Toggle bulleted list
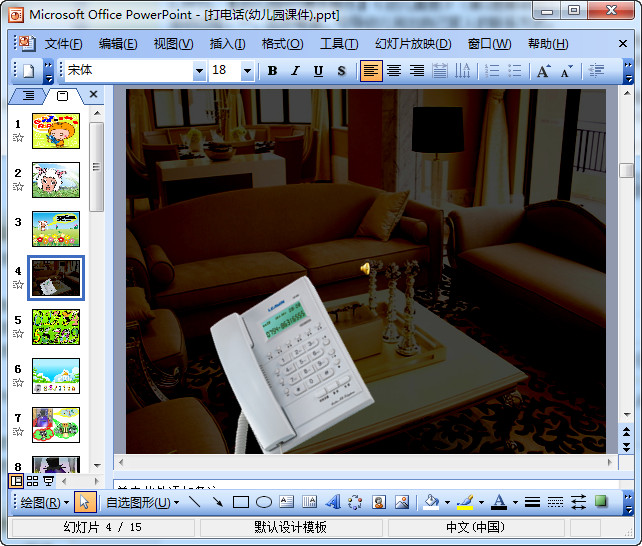 pos(515,71)
